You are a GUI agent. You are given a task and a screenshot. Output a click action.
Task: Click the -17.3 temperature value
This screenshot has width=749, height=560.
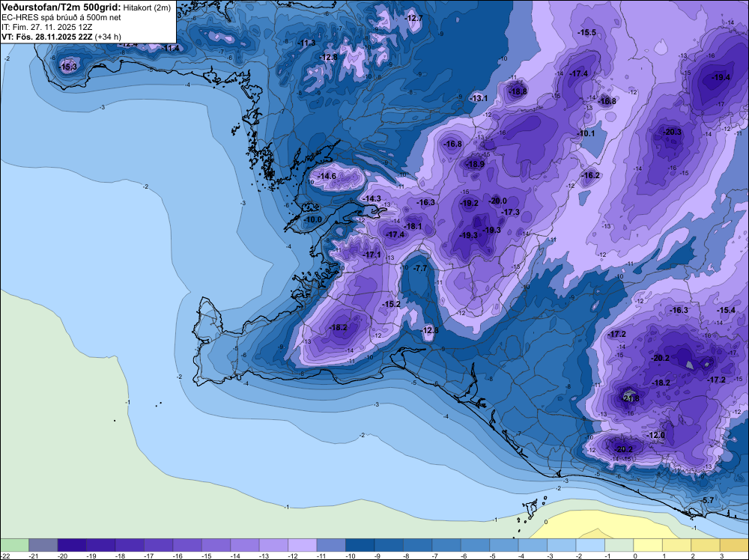(x=511, y=212)
